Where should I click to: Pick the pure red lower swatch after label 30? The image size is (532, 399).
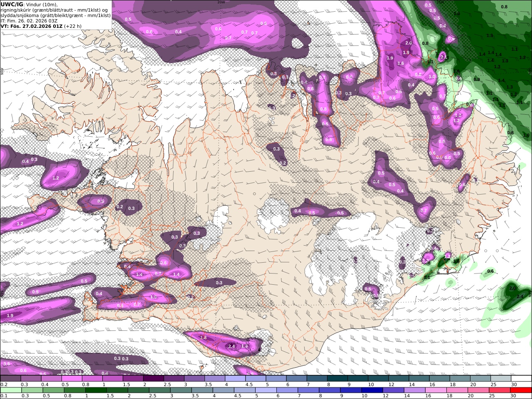pos(520,390)
